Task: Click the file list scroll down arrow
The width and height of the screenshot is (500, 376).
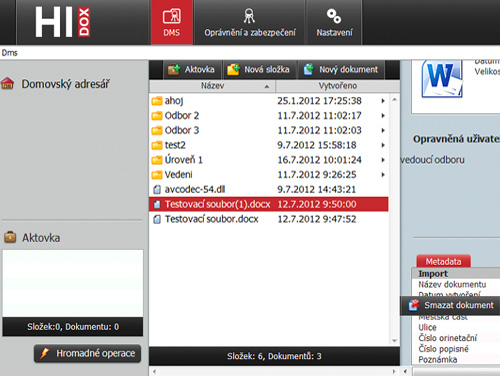Action: click(394, 341)
